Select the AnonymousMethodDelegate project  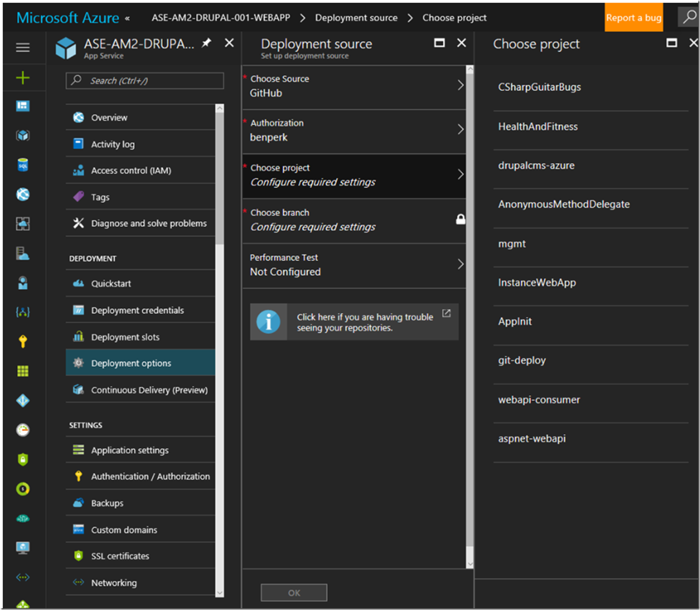[x=591, y=204]
